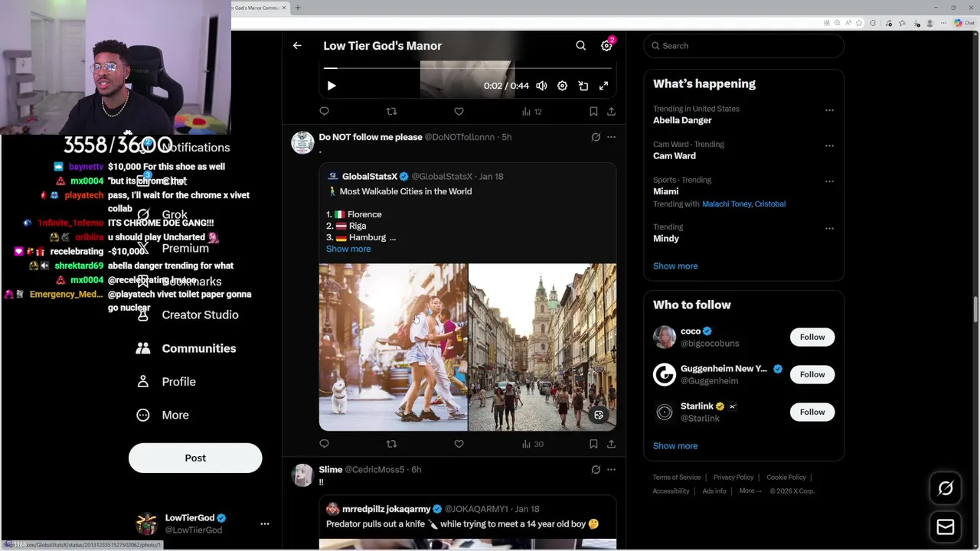Open the floating Messages envelope button
The width and height of the screenshot is (980, 551).
[946, 527]
